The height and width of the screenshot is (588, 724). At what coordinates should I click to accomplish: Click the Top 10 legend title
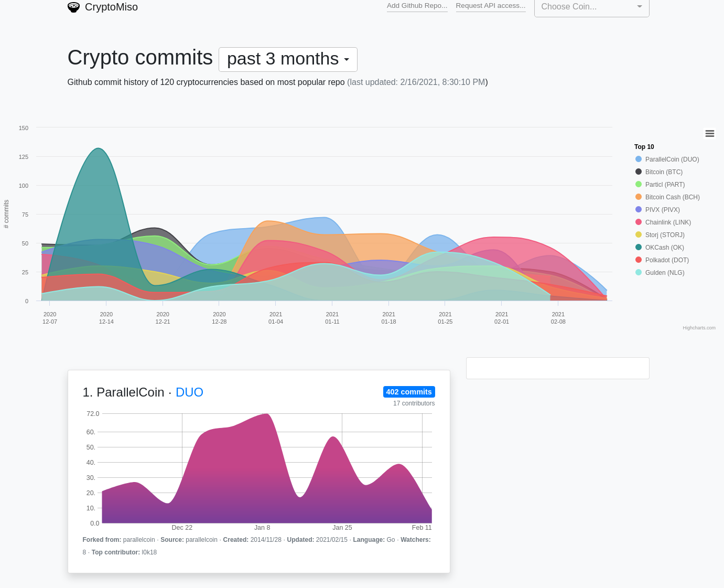coord(644,147)
